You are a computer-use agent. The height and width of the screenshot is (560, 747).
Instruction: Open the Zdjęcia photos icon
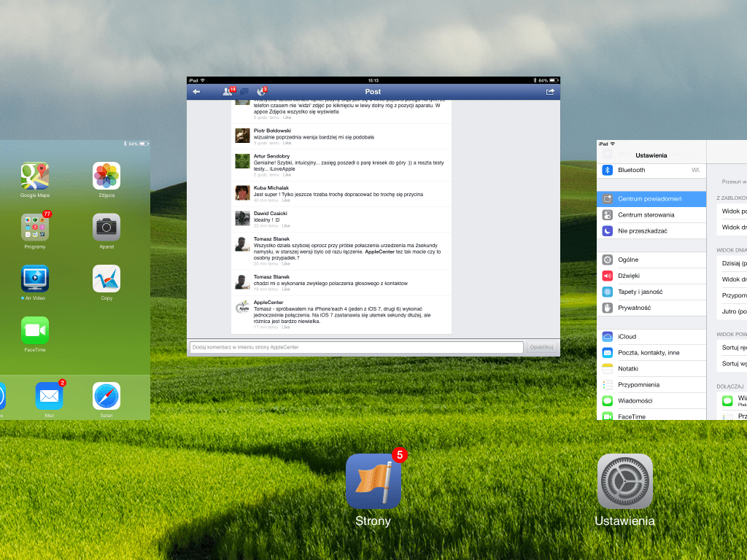click(x=107, y=176)
